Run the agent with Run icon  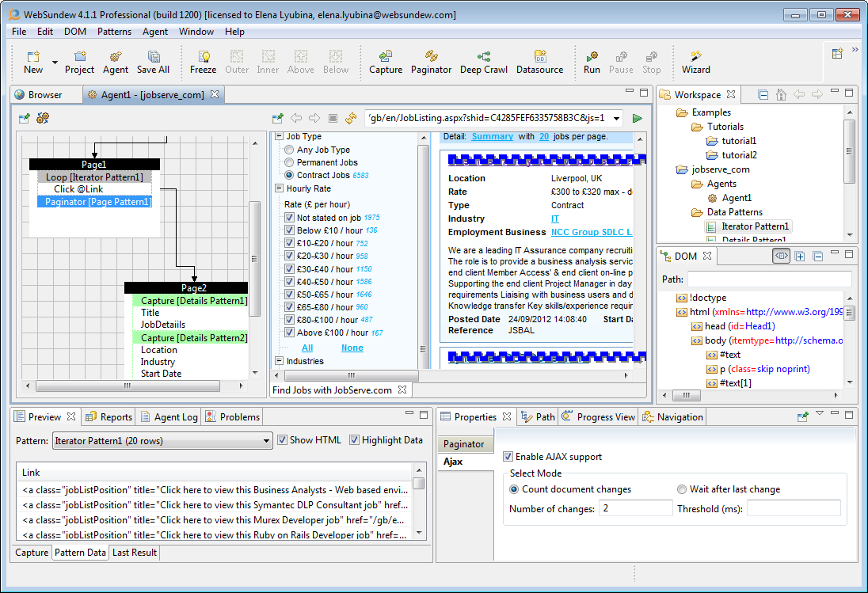click(592, 62)
